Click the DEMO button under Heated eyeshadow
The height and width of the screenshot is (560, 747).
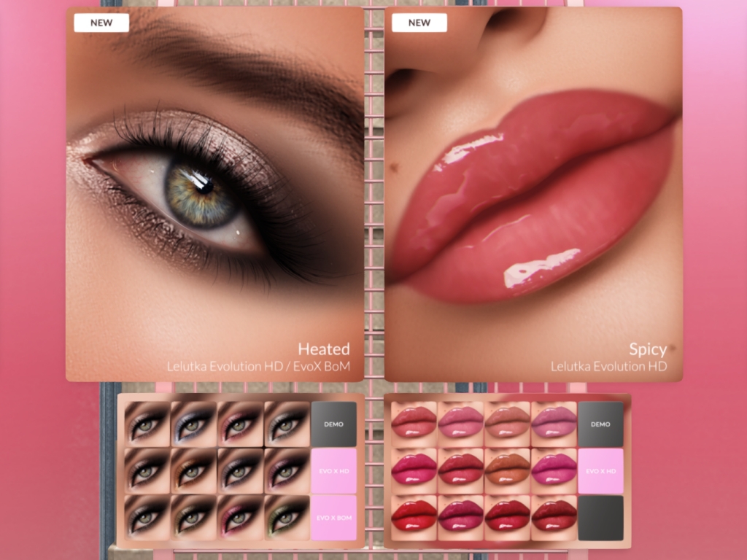tap(333, 424)
